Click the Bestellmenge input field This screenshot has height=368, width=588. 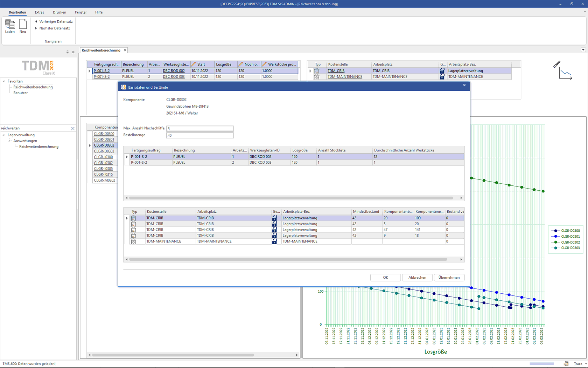tap(200, 135)
